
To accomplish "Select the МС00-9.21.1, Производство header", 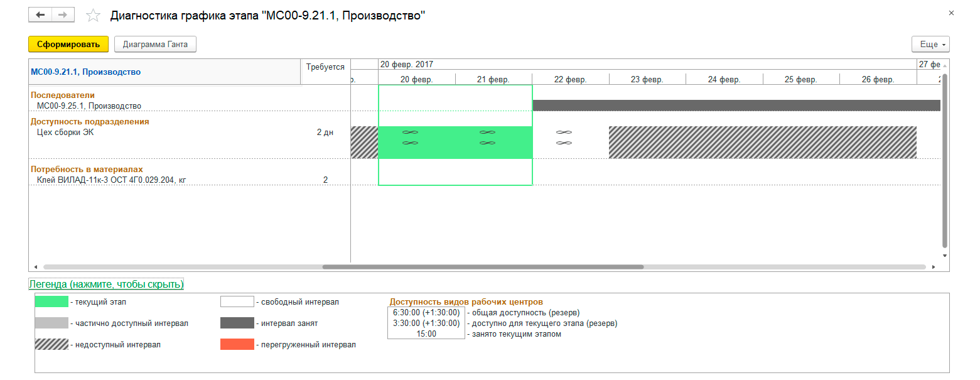I will click(x=85, y=72).
